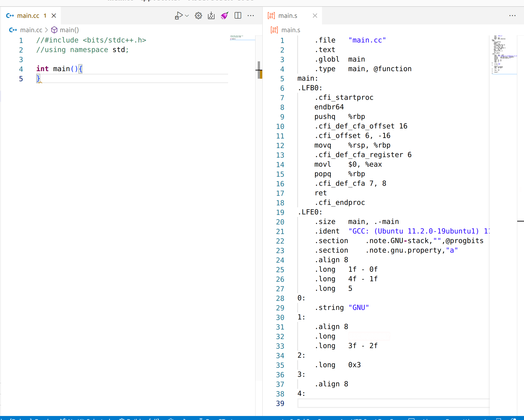Open More Actions menu in left editor group
Image resolution: width=524 pixels, height=420 pixels.
(x=251, y=16)
